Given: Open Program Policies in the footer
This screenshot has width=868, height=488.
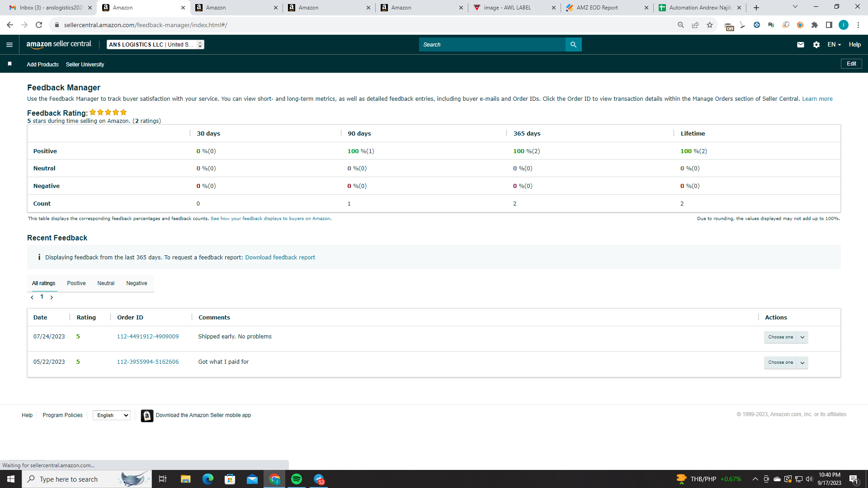Looking at the screenshot, I should pyautogui.click(x=63, y=415).
